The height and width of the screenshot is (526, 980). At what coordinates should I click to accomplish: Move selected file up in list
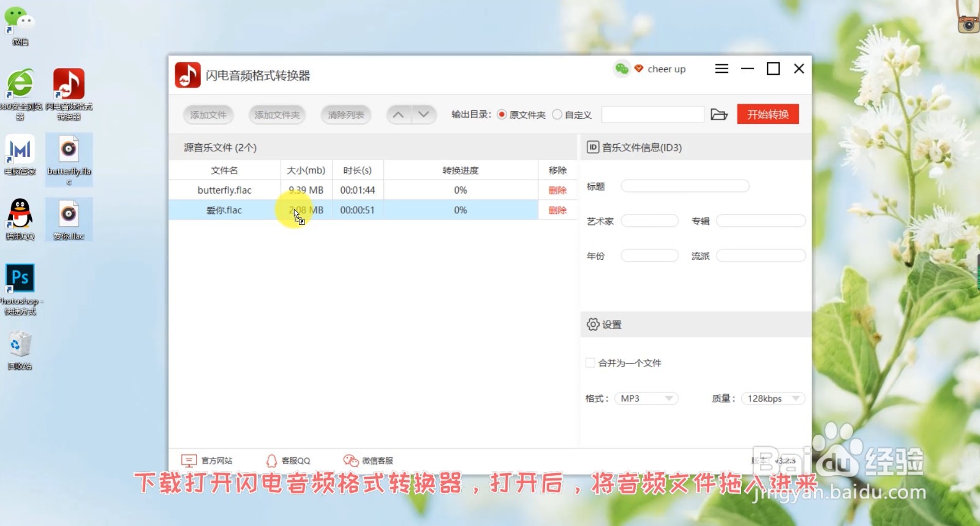click(398, 115)
